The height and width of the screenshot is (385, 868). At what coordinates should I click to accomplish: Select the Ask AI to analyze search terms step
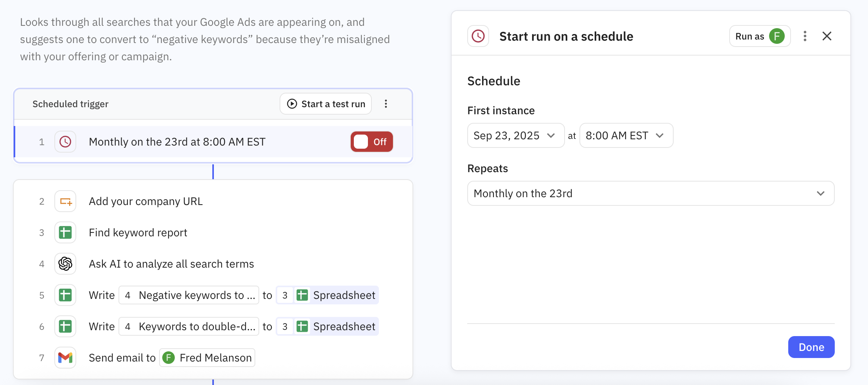[x=171, y=264]
